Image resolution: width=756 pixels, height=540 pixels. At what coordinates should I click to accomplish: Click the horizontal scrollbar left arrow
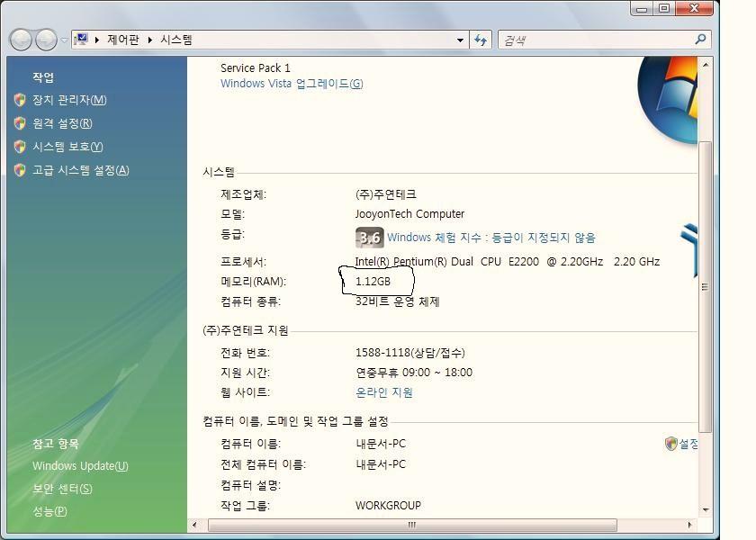click(194, 525)
